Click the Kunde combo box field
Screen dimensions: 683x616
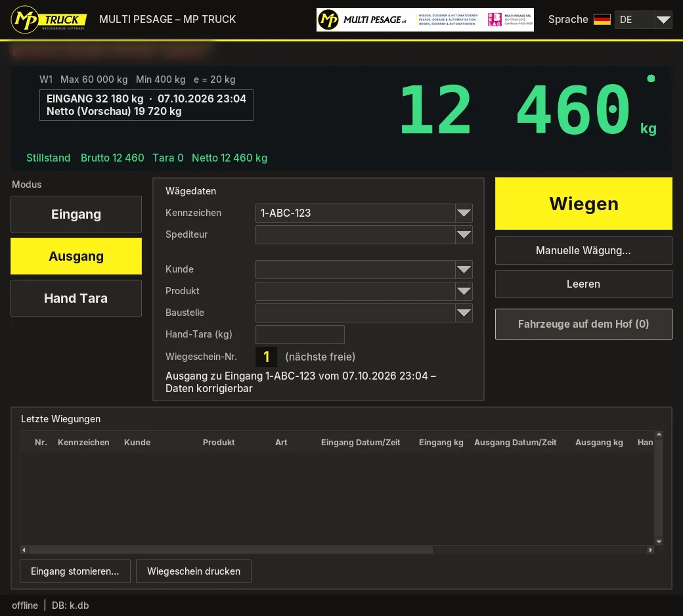(355, 270)
